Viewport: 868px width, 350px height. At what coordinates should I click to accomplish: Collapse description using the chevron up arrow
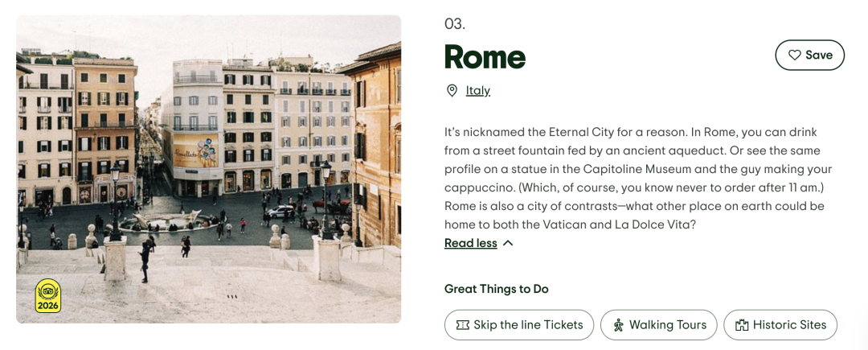[508, 243]
